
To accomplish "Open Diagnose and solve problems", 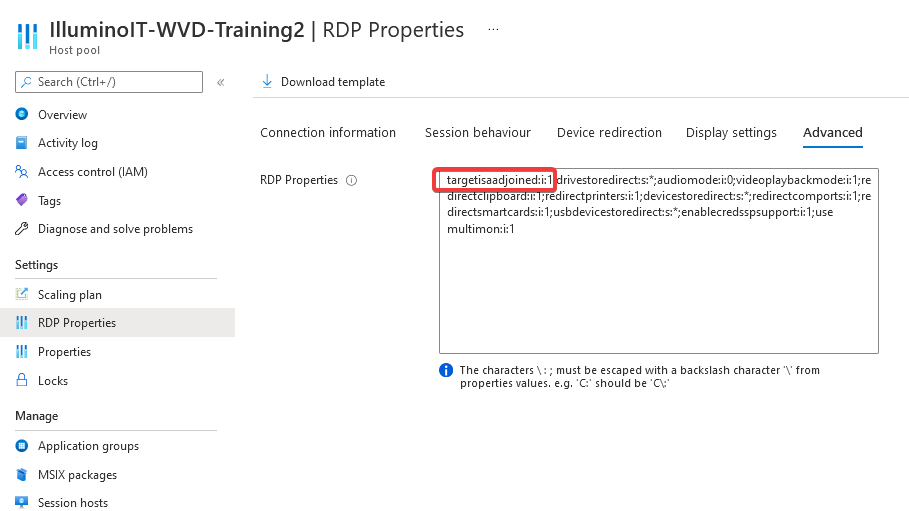I will [115, 229].
